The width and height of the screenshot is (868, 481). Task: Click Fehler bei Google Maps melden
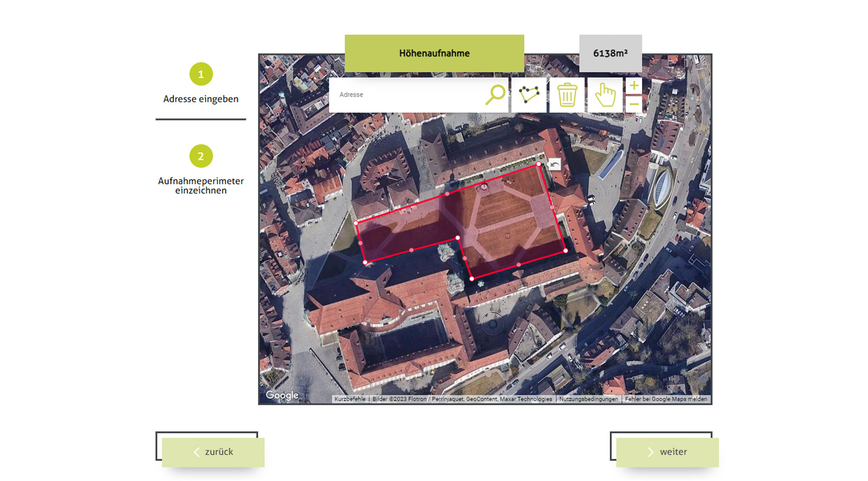tap(666, 399)
